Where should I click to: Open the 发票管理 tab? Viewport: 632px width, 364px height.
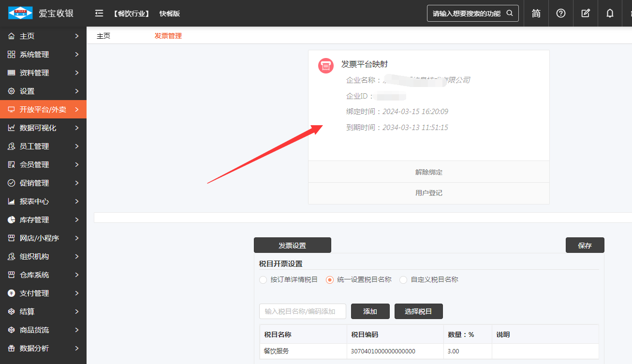point(168,36)
